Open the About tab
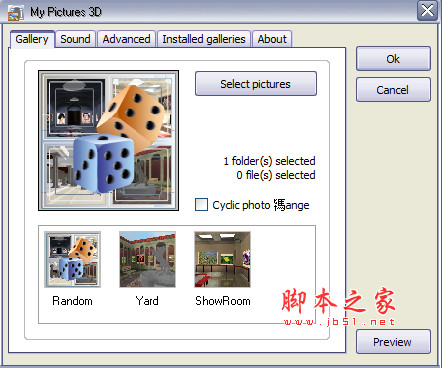The width and height of the screenshot is (442, 368). click(272, 39)
